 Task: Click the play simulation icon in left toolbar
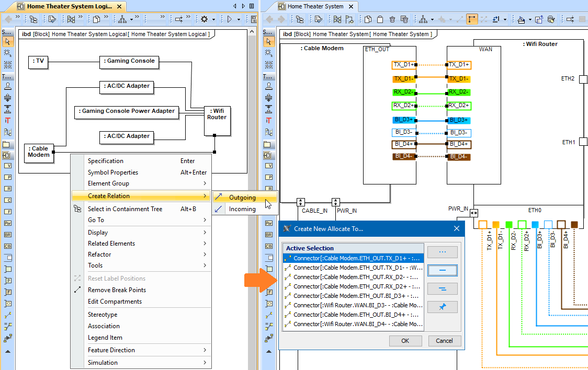pyautogui.click(x=229, y=19)
